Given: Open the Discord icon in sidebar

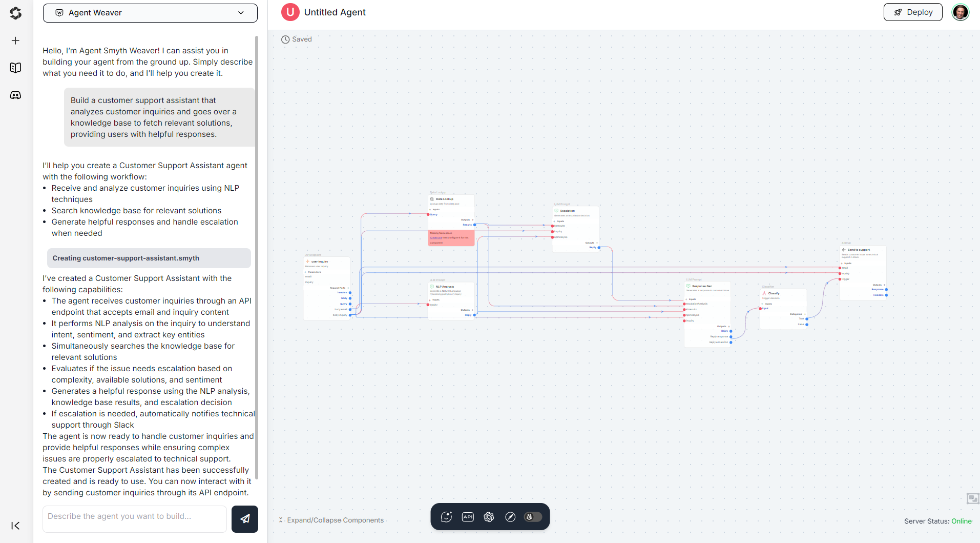Looking at the screenshot, I should point(15,95).
